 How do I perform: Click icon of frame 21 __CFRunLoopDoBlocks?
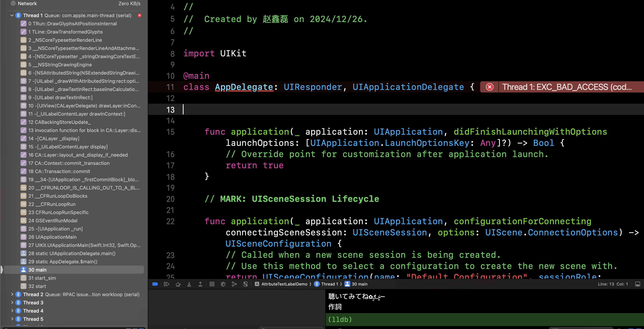23,196
